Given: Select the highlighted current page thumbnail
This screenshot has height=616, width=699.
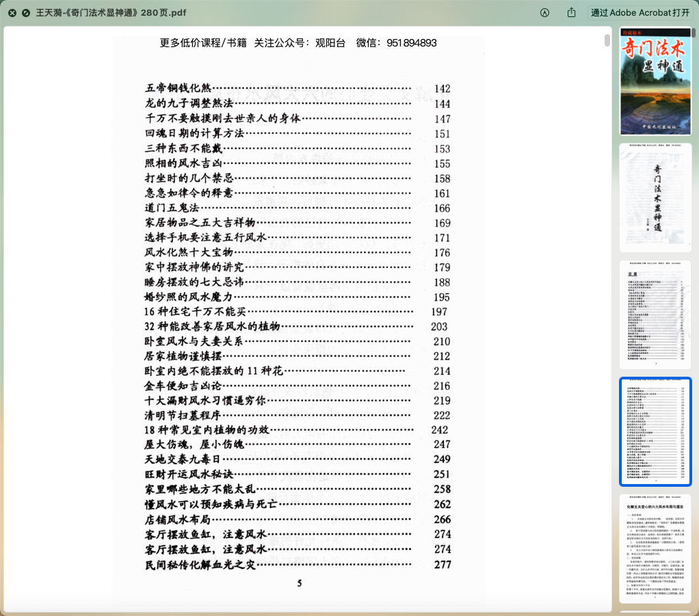Looking at the screenshot, I should pyautogui.click(x=655, y=431).
